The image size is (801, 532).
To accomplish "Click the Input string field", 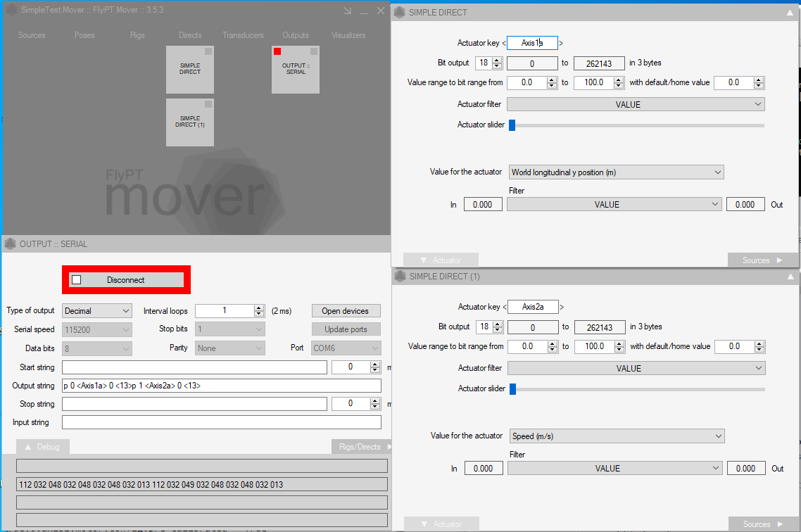I will tap(222, 422).
